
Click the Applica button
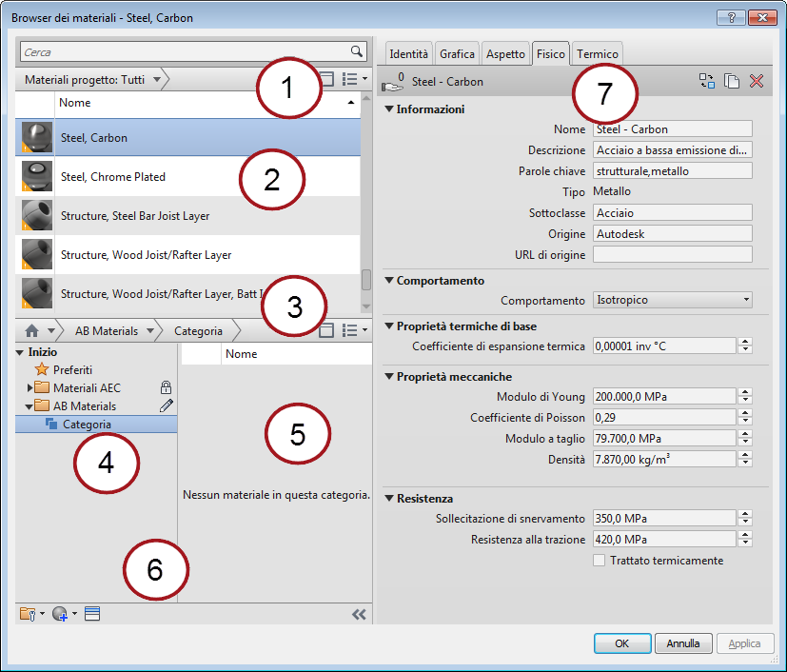pos(744,642)
